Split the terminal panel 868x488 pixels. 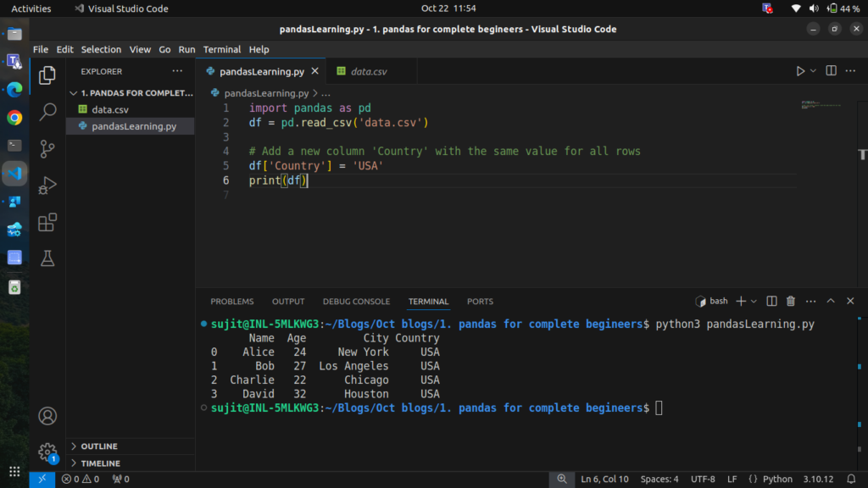click(x=771, y=301)
